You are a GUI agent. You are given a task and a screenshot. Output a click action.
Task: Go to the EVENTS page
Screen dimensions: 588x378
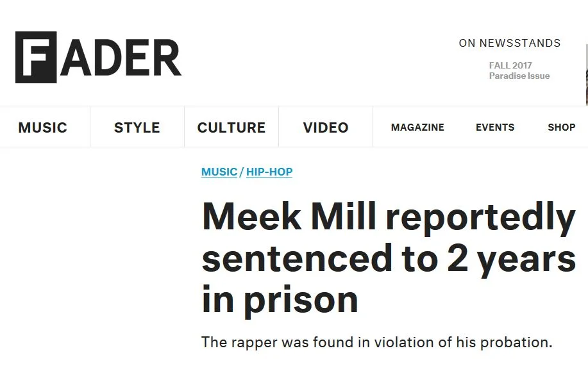494,127
